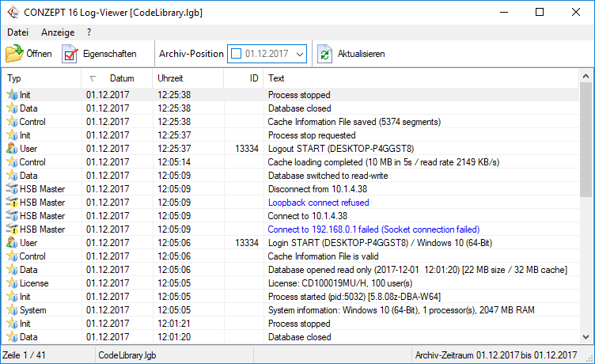Click the System row icon
This screenshot has height=364, width=595.
[12, 310]
